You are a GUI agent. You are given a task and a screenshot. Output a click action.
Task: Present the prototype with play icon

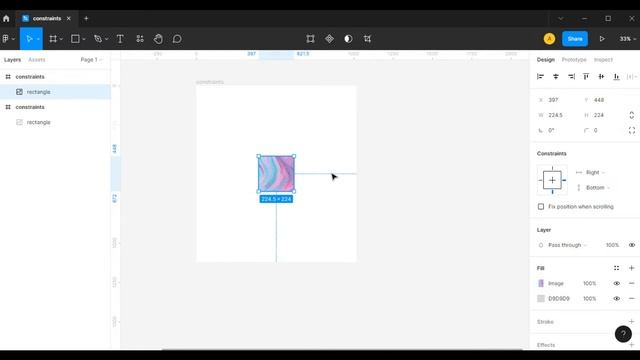602,39
